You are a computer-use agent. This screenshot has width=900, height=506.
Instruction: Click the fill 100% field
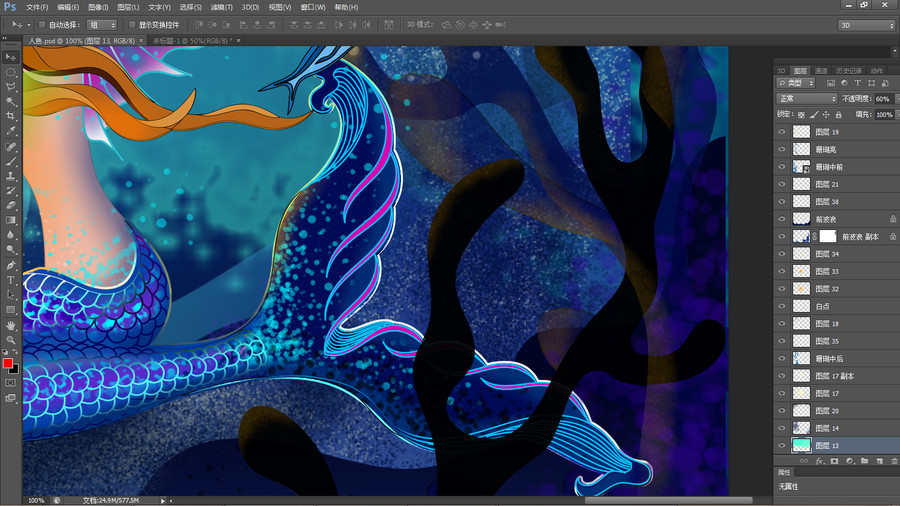tap(884, 115)
